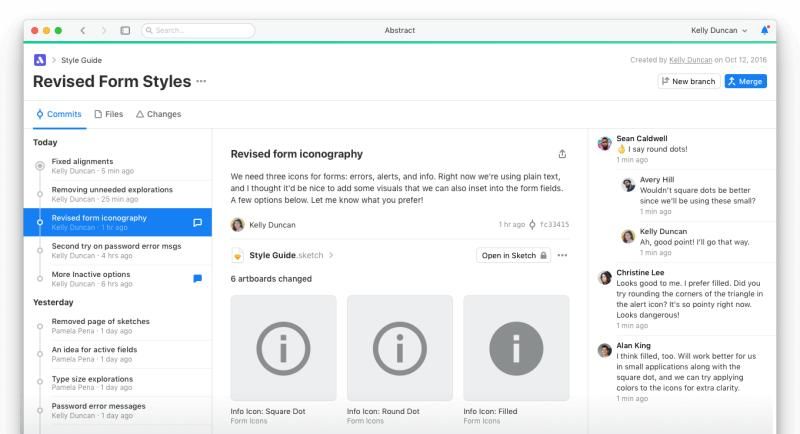Click Avery Hill's avatar in comments
The width and height of the screenshot is (800, 434).
pos(628,185)
